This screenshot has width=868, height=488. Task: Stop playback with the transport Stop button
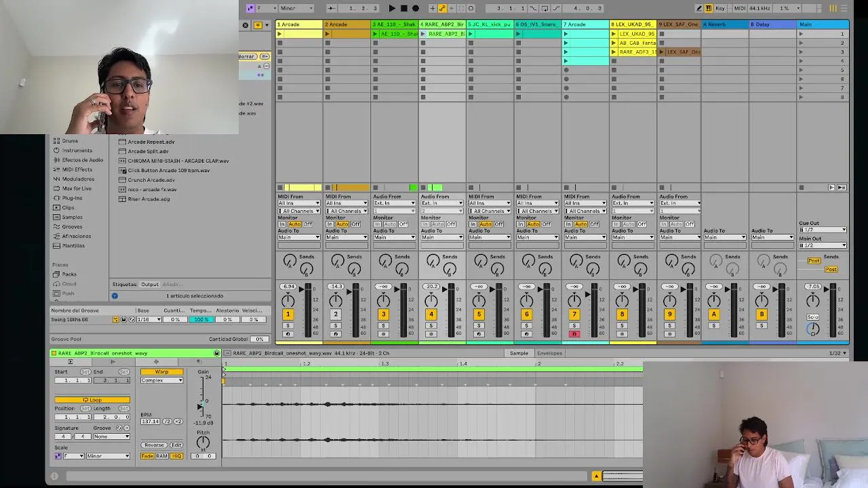pos(404,8)
